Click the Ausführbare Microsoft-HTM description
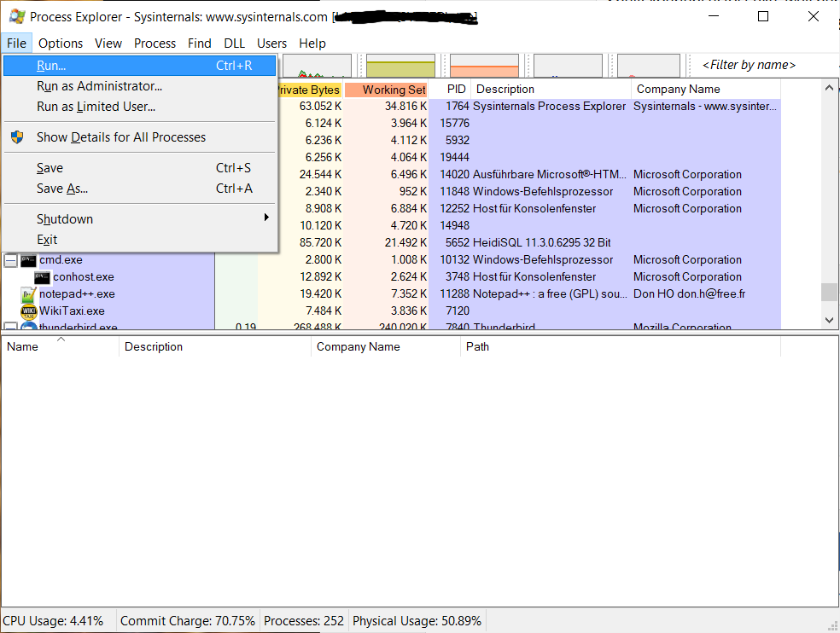 coord(549,175)
